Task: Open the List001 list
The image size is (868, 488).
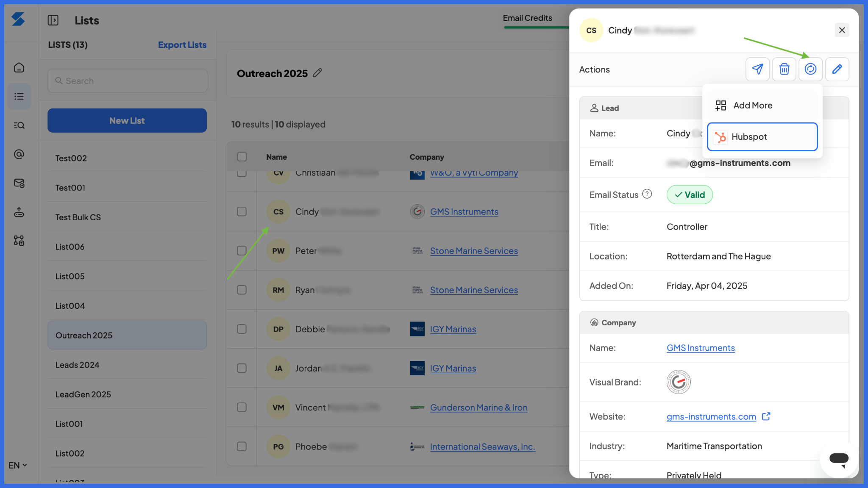Action: (x=127, y=424)
